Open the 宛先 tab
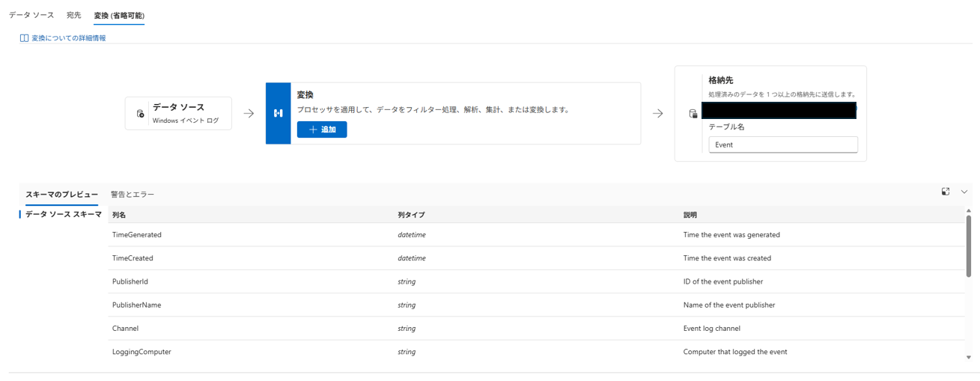This screenshot has height=381, width=980. point(74,15)
